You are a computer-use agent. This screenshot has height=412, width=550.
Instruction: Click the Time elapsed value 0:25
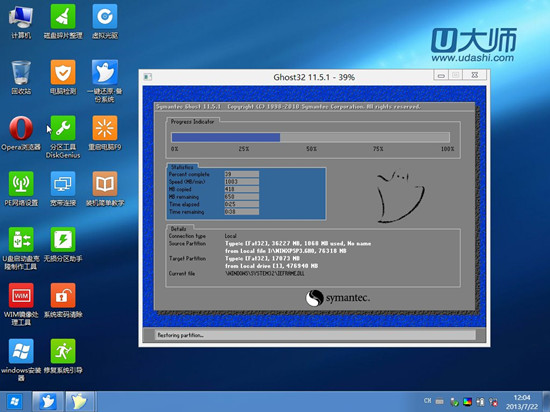(x=242, y=204)
